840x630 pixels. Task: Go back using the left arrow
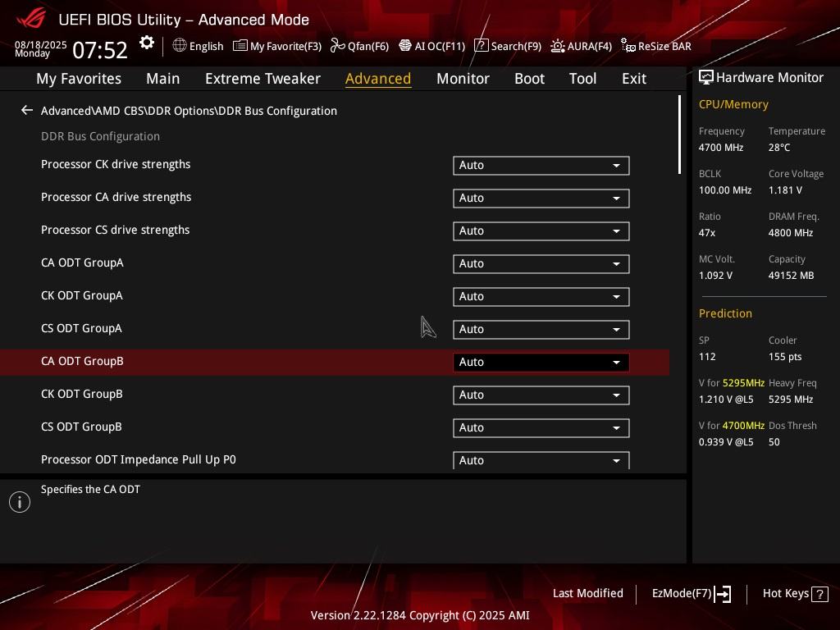(x=27, y=111)
